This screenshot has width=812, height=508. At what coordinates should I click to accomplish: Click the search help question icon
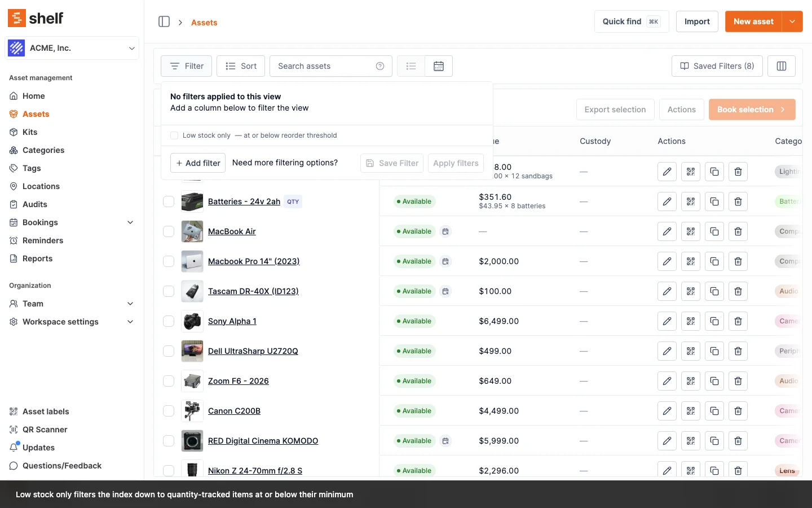coord(380,66)
